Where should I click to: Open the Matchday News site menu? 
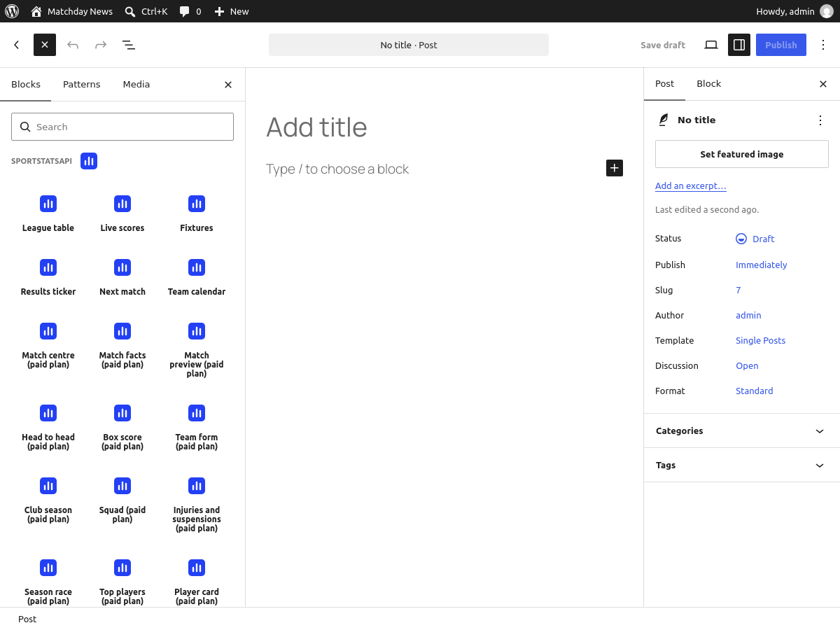pyautogui.click(x=71, y=11)
